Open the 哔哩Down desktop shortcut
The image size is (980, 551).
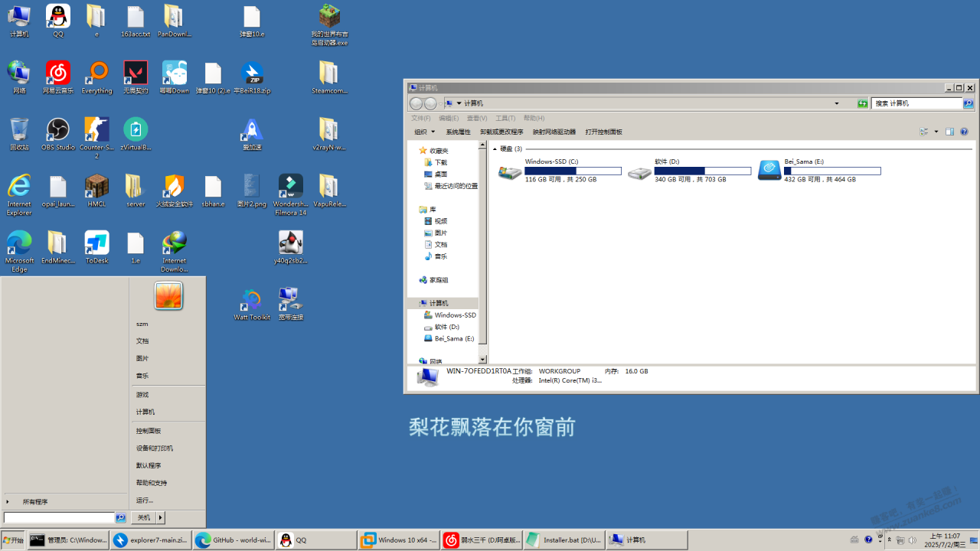click(x=175, y=77)
